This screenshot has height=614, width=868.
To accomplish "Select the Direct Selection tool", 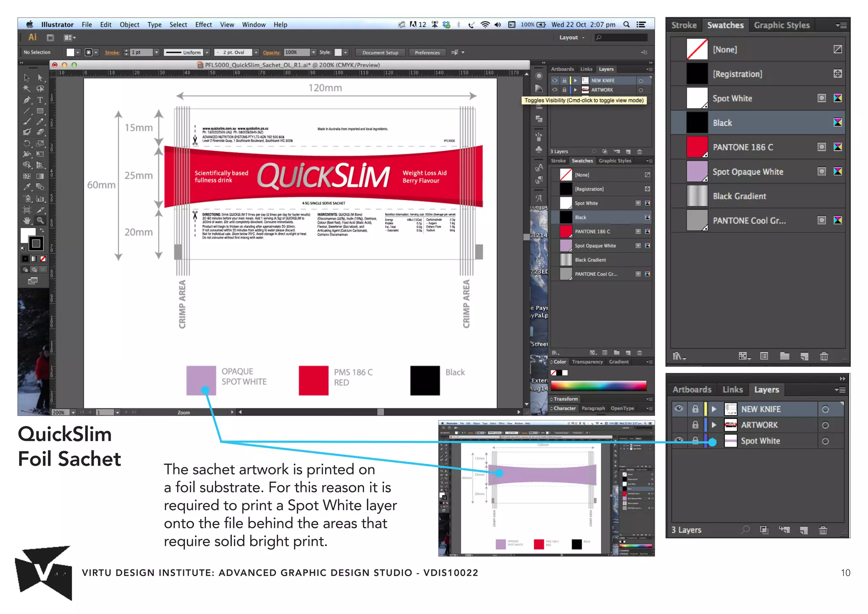I will tap(40, 78).
